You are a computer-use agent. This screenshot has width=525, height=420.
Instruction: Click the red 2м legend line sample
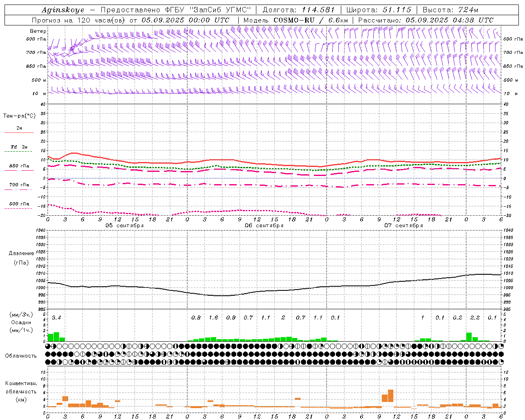19,132
